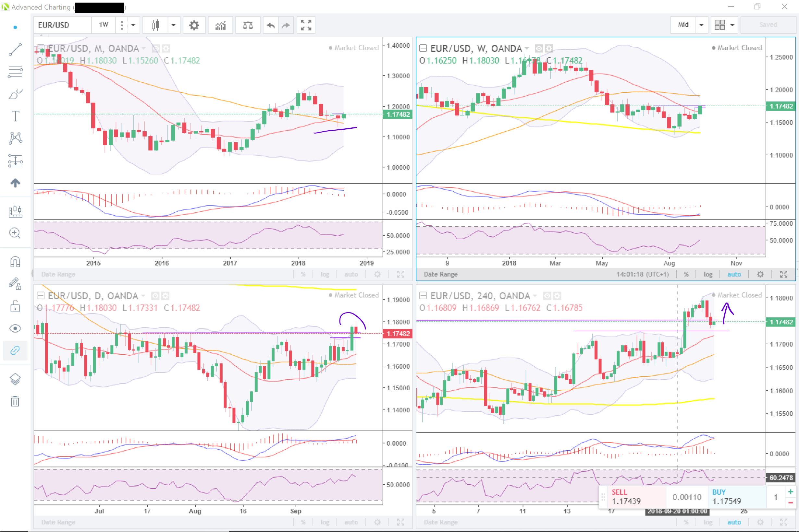Viewport: 799px width, 532px height.
Task: Click the compare symbols scales icon
Action: point(248,25)
